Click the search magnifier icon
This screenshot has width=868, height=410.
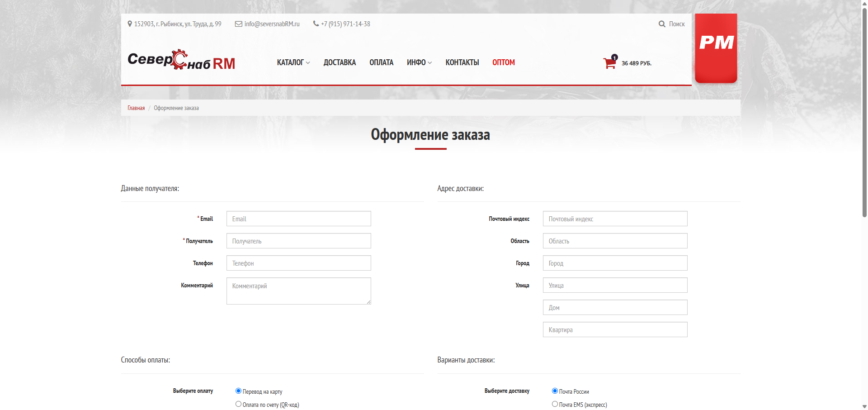[662, 24]
